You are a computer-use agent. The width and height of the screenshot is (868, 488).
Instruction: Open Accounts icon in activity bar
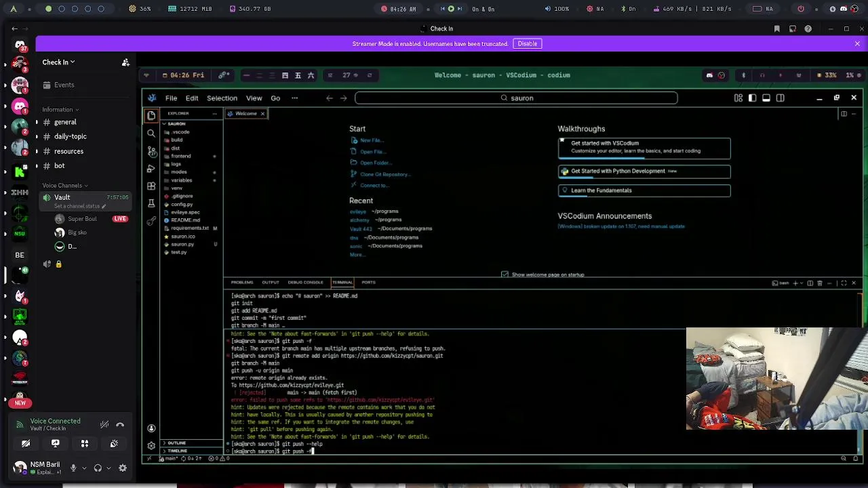pos(151,428)
